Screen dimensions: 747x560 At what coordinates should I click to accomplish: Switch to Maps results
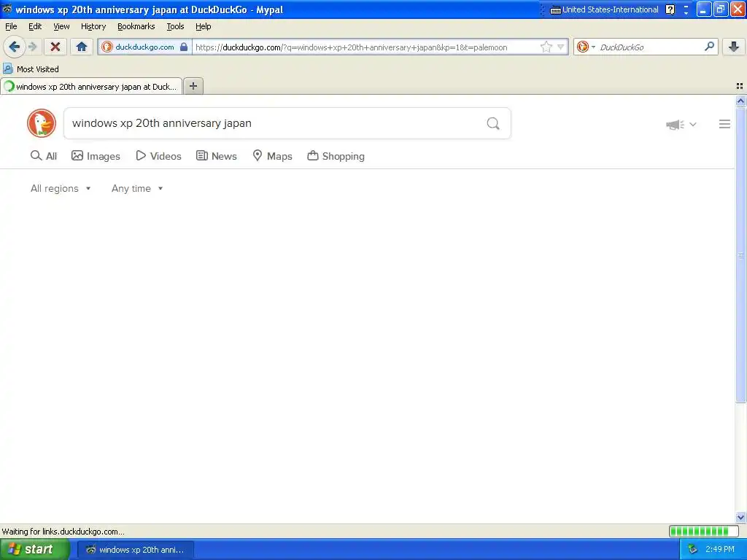[x=272, y=156]
